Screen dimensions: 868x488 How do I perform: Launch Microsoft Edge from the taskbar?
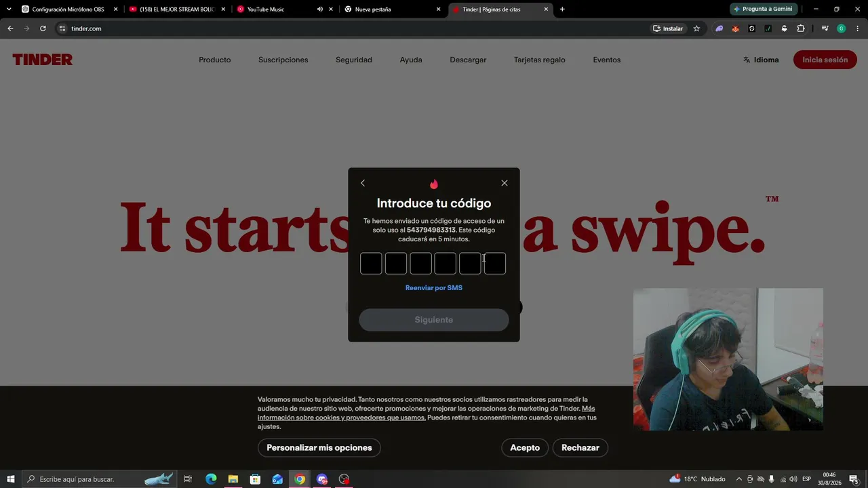point(211,479)
